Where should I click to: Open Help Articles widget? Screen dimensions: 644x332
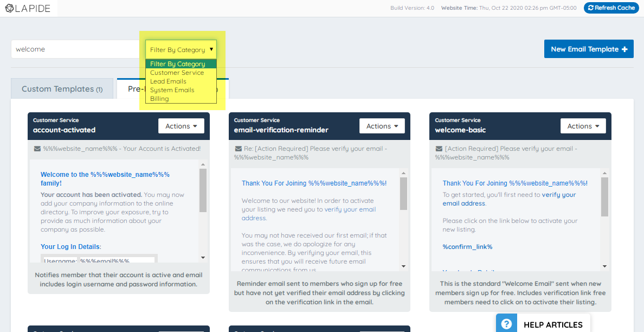(x=543, y=324)
